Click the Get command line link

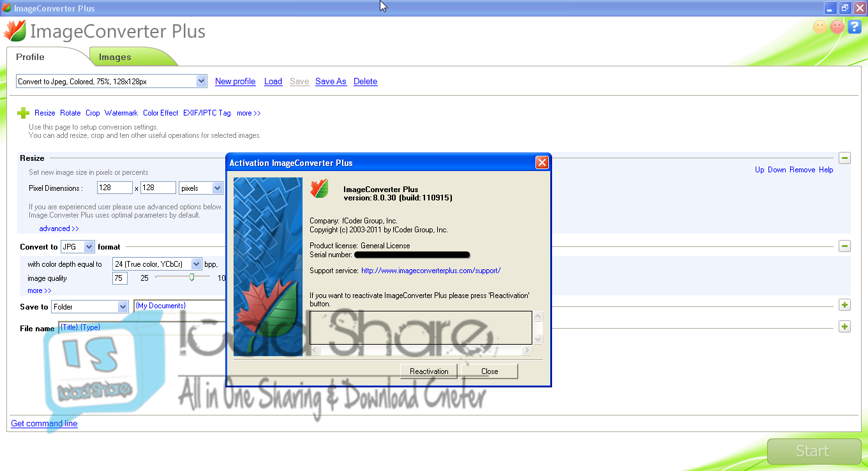(x=44, y=423)
